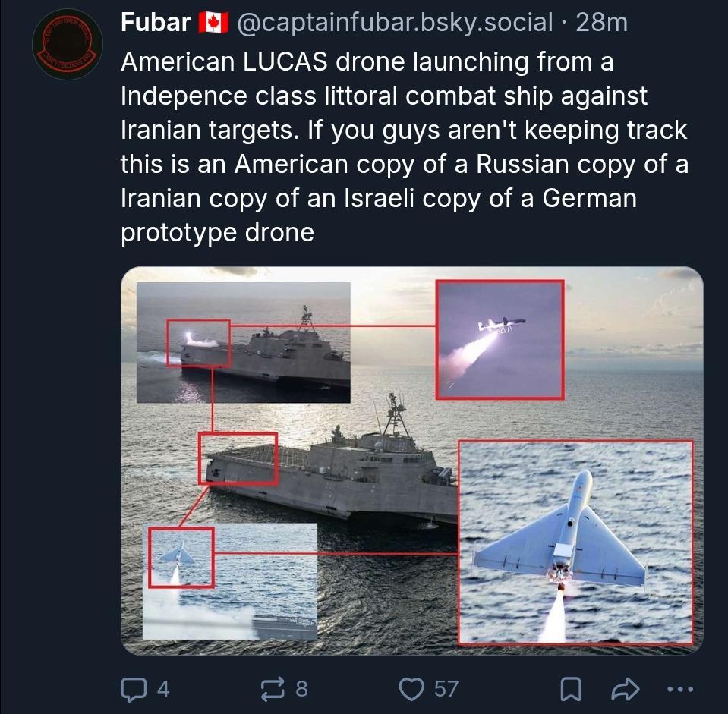Click the reply count 4
This screenshot has width=728, height=714.
click(162, 688)
